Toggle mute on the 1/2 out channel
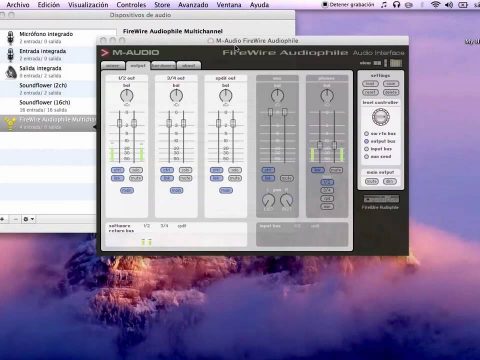The height and width of the screenshot is (360, 480). 136,178
